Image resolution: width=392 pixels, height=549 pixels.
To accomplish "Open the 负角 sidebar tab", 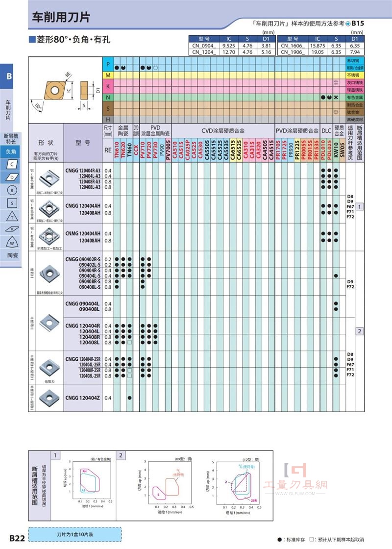I will tap(10, 151).
